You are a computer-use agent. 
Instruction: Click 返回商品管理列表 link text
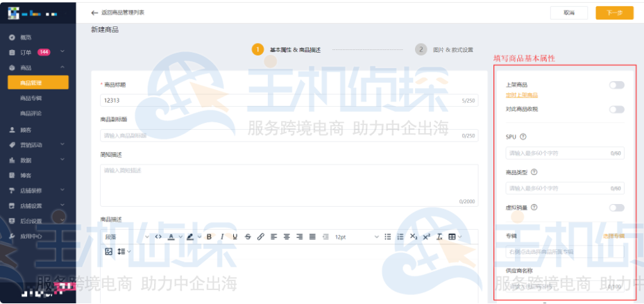[123, 12]
